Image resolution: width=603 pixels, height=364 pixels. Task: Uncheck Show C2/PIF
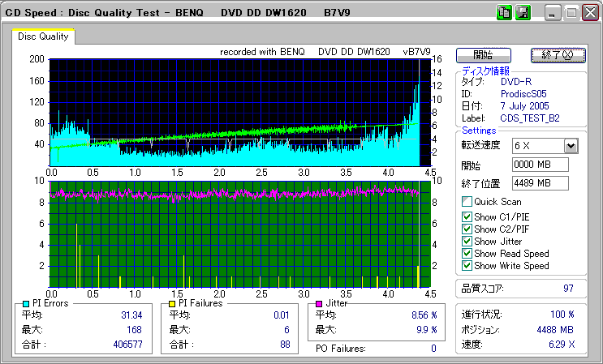pyautogui.click(x=467, y=229)
